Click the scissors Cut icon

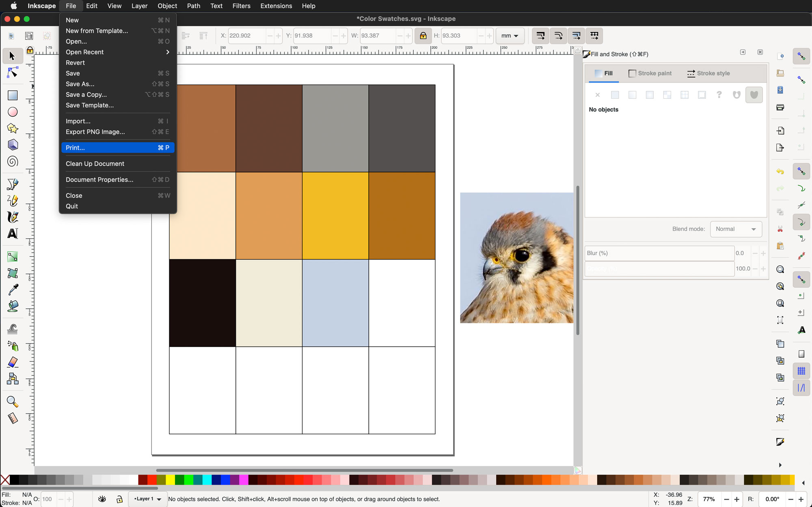(780, 229)
